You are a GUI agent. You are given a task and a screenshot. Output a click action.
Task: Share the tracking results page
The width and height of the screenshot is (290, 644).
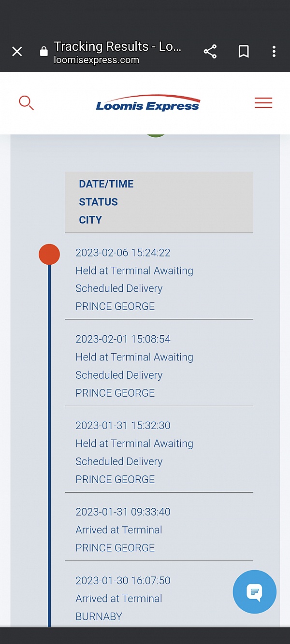coord(210,52)
